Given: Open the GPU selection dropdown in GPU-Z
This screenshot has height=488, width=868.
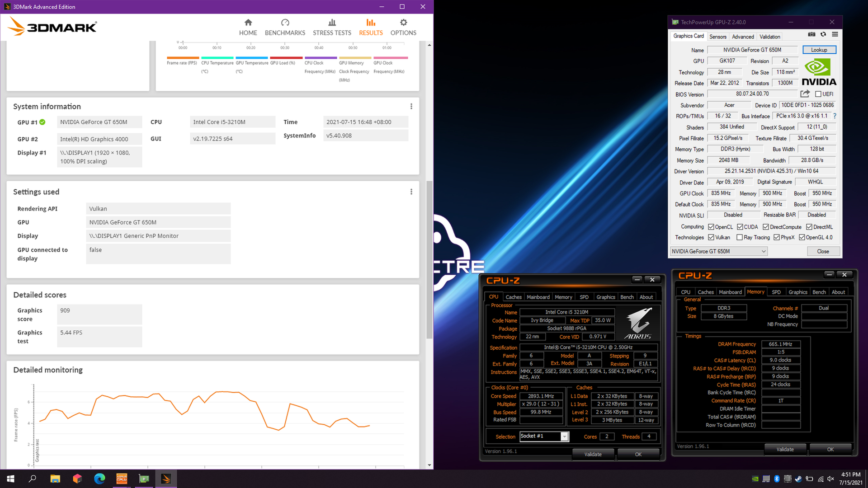Looking at the screenshot, I should [718, 251].
